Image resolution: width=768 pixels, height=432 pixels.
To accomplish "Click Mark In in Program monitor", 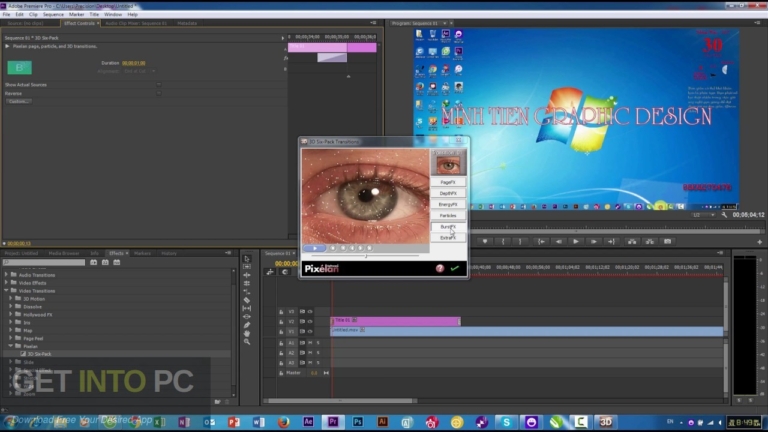I will [503, 241].
